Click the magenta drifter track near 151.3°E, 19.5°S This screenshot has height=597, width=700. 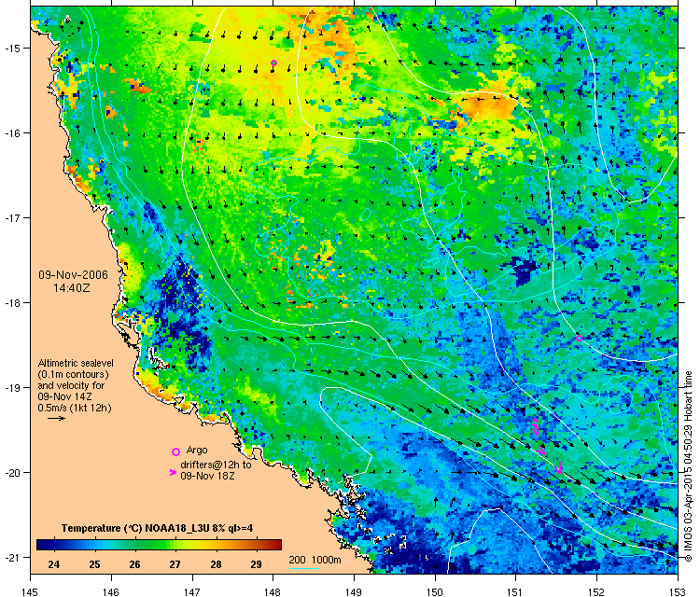537,427
